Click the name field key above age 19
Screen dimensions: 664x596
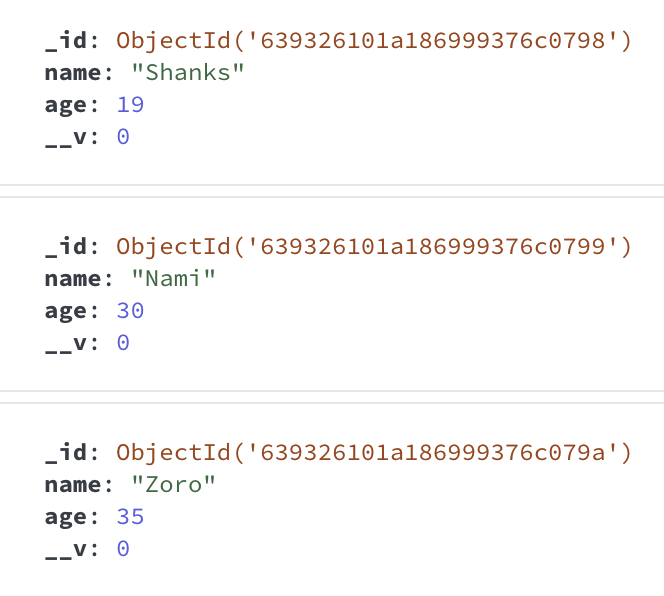coord(73,73)
